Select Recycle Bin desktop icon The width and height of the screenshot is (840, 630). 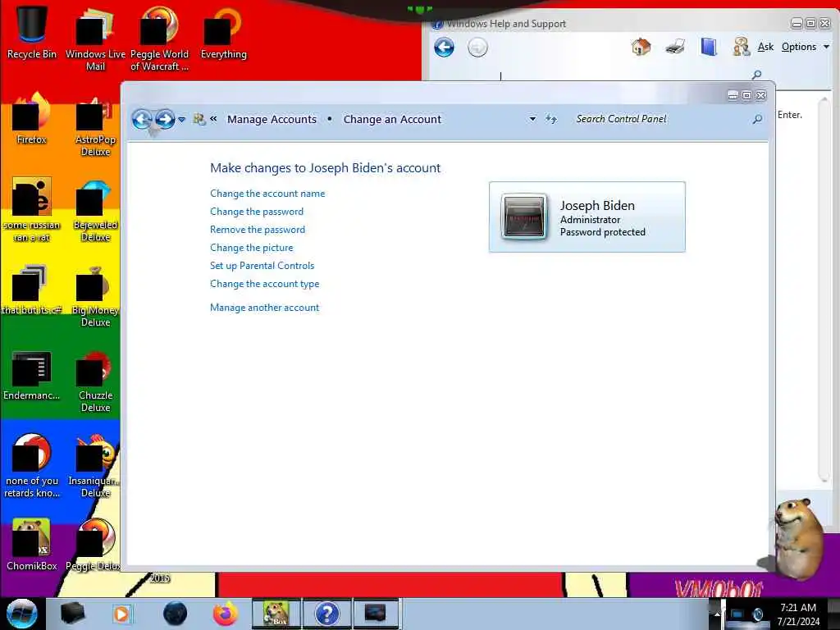32,32
